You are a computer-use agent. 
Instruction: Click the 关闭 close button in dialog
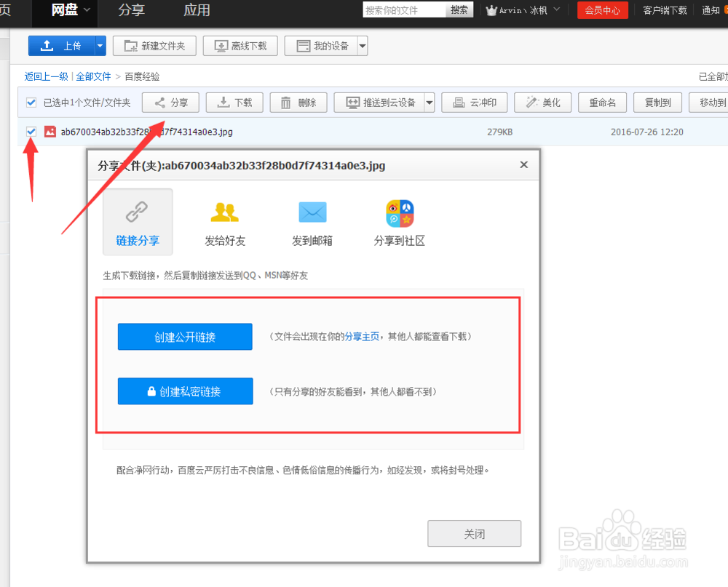pos(475,534)
